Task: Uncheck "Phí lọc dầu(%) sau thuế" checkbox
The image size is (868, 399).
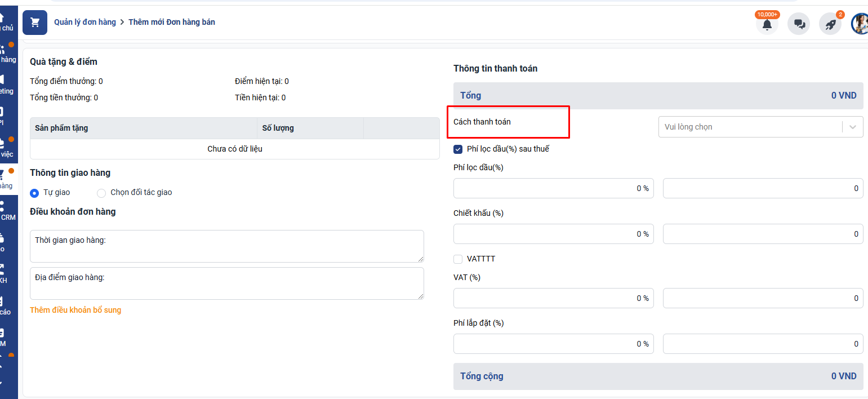Action: (x=459, y=149)
